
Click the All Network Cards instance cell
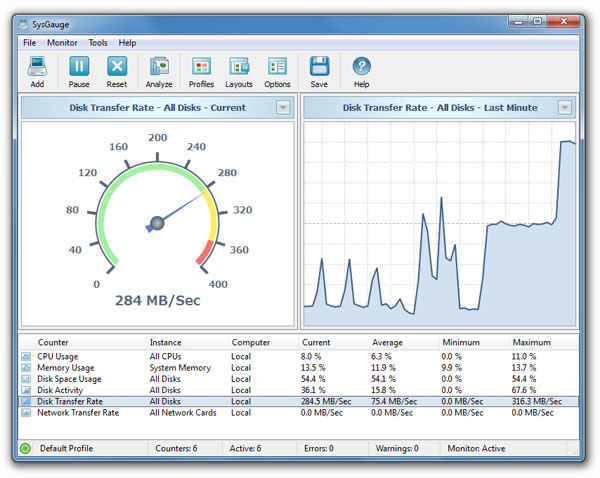[x=183, y=413]
